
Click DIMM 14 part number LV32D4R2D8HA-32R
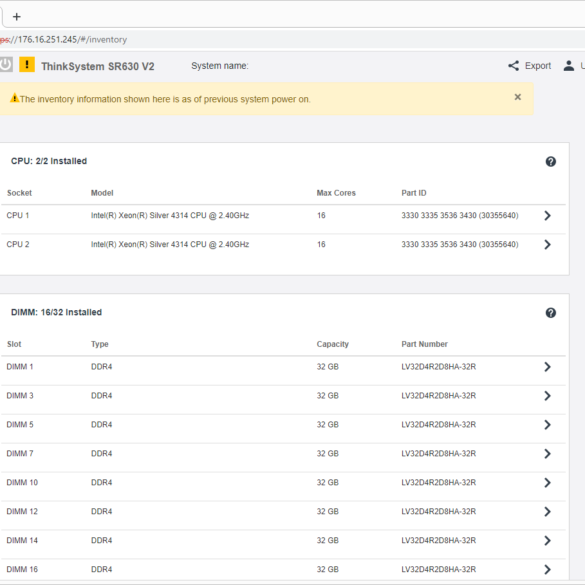(x=438, y=541)
